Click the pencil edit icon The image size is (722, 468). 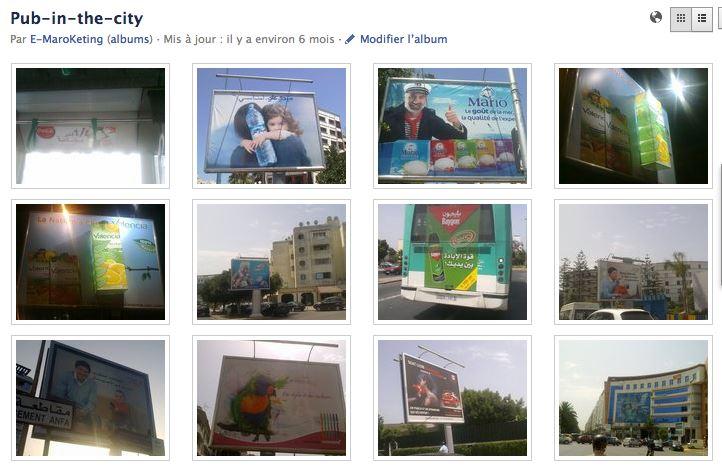coord(350,39)
